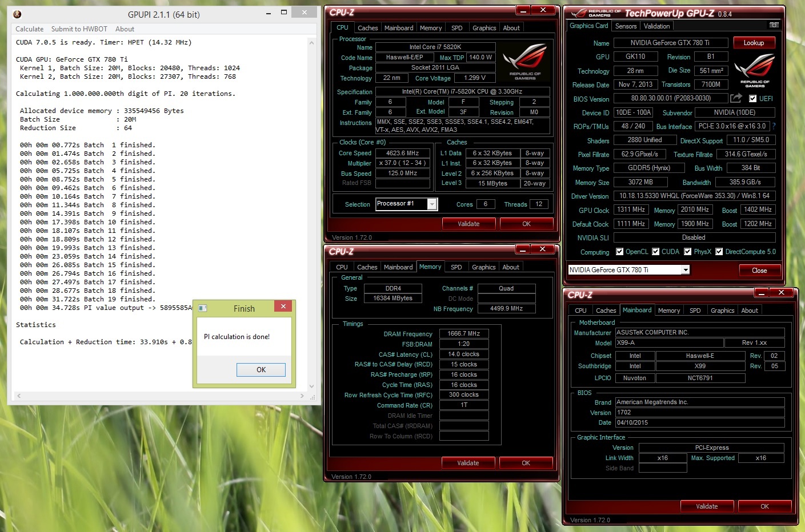
Task: Close the Finish dialog with X
Action: click(x=283, y=307)
